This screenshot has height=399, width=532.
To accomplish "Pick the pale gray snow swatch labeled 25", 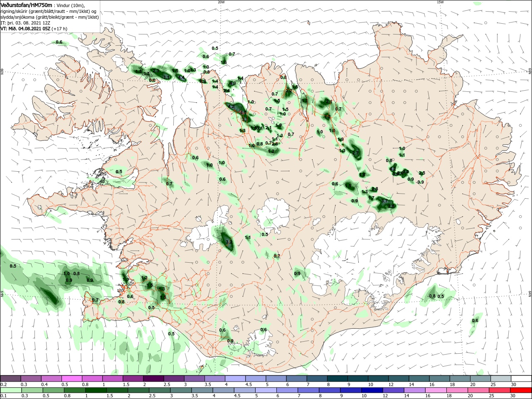I will [x=501, y=379].
